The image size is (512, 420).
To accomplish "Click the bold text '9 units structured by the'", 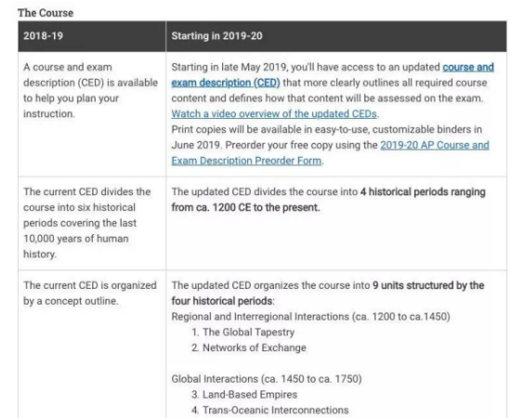I will pos(428,285).
